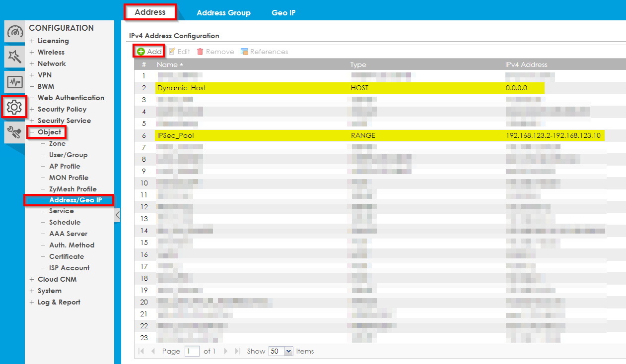Go to the next page arrow
626x364 pixels.
coord(226,351)
